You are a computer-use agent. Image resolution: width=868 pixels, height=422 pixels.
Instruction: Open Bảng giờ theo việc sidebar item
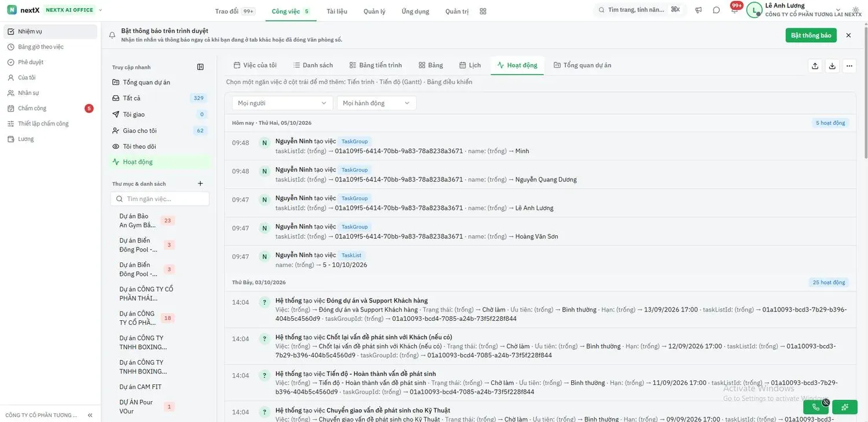[50, 47]
